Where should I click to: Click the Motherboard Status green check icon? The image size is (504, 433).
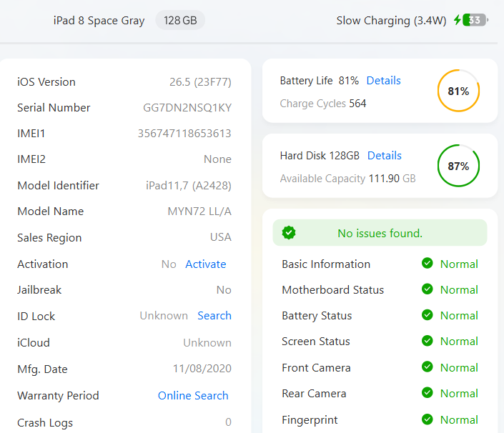[428, 289]
